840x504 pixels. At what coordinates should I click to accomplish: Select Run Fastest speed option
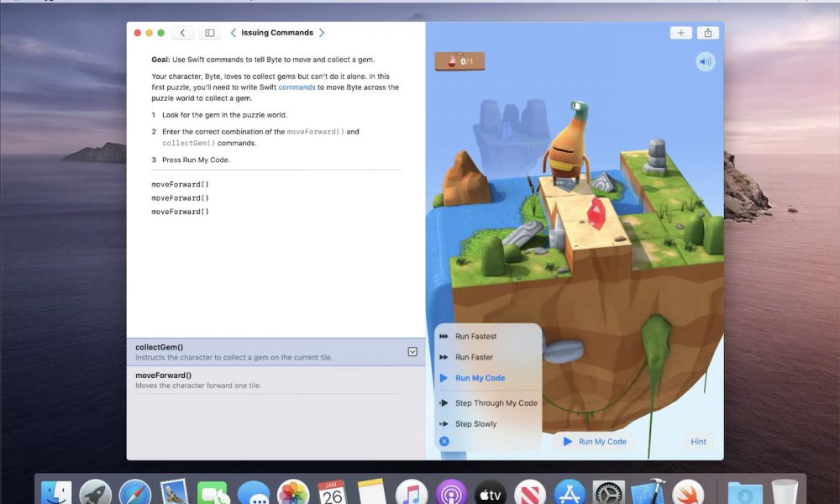(475, 336)
